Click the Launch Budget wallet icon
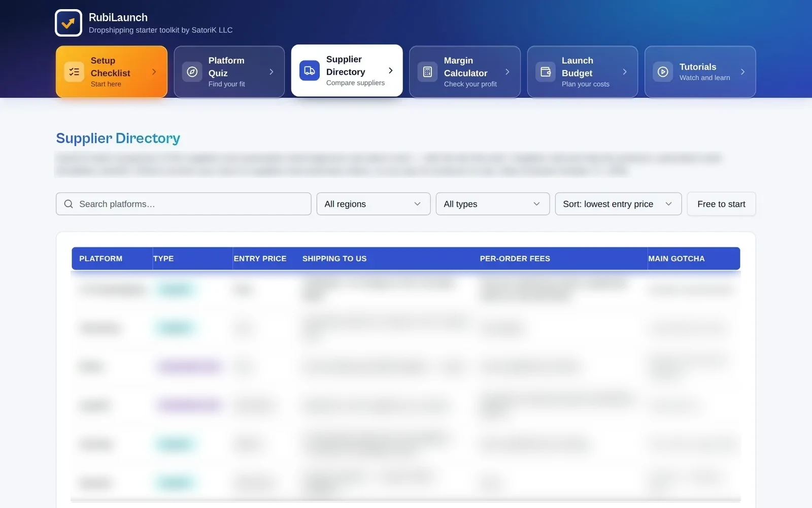This screenshot has height=508, width=812. coord(545,72)
